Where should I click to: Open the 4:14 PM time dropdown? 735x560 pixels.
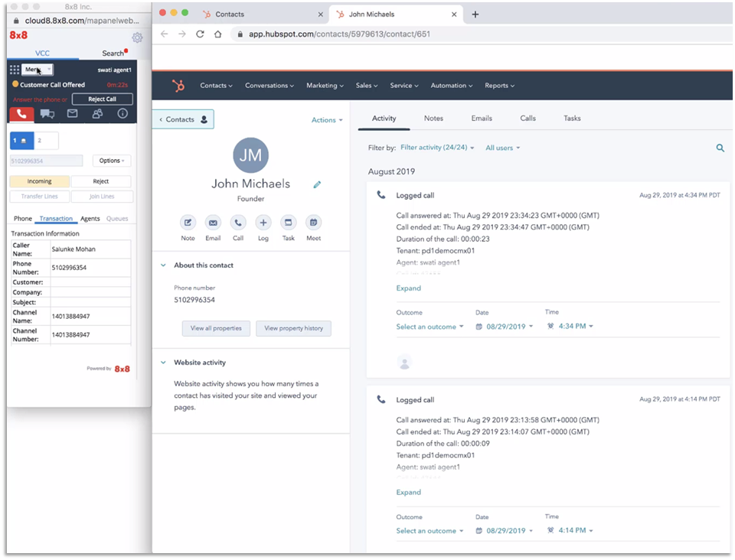pyautogui.click(x=570, y=530)
